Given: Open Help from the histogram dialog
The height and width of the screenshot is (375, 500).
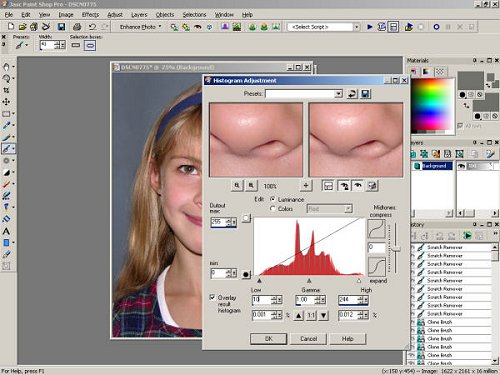Looking at the screenshot, I should tap(348, 339).
